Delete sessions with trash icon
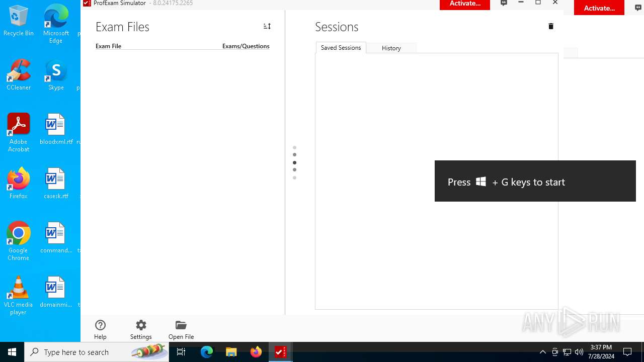The width and height of the screenshot is (644, 362). pyautogui.click(x=551, y=26)
